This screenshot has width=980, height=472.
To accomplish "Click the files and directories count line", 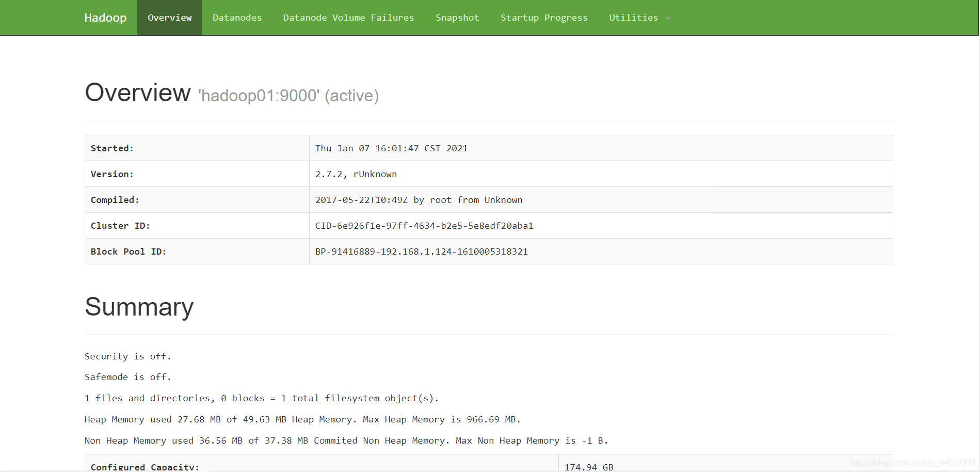I will [262, 398].
